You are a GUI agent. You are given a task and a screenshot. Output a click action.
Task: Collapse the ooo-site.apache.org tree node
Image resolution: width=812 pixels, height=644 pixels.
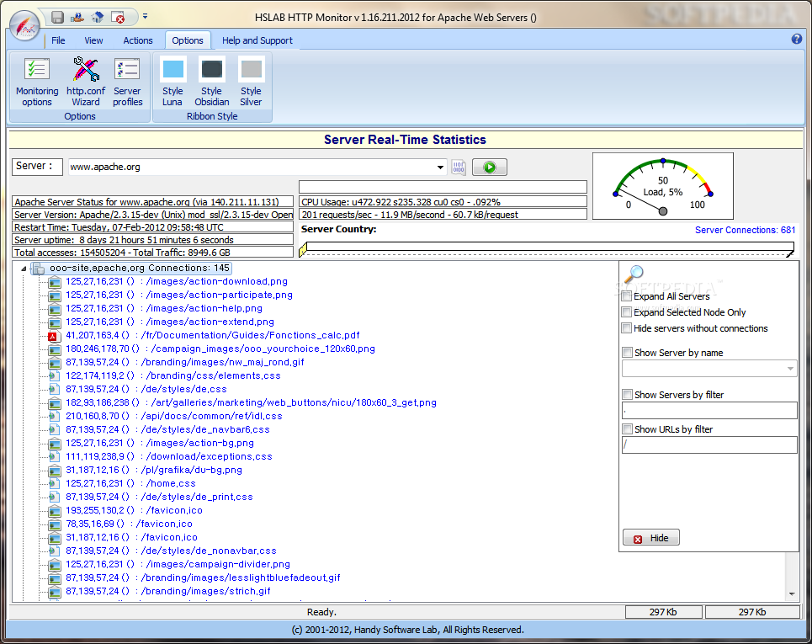pyautogui.click(x=24, y=269)
